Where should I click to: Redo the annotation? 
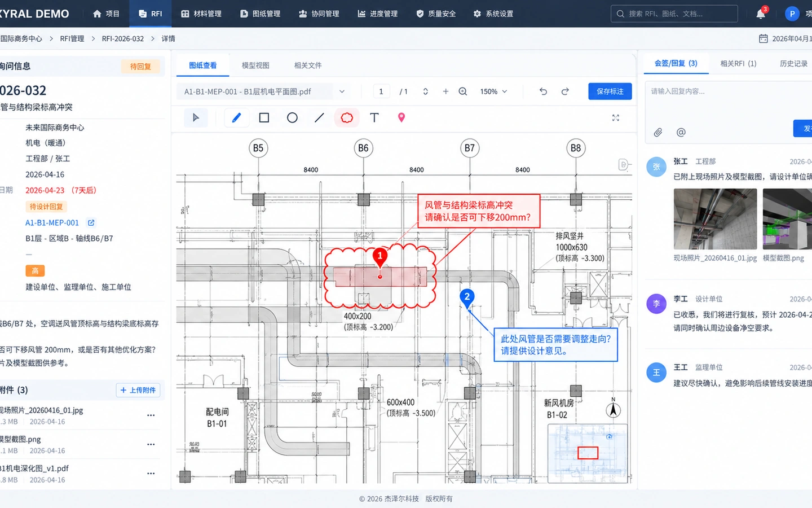pyautogui.click(x=565, y=91)
